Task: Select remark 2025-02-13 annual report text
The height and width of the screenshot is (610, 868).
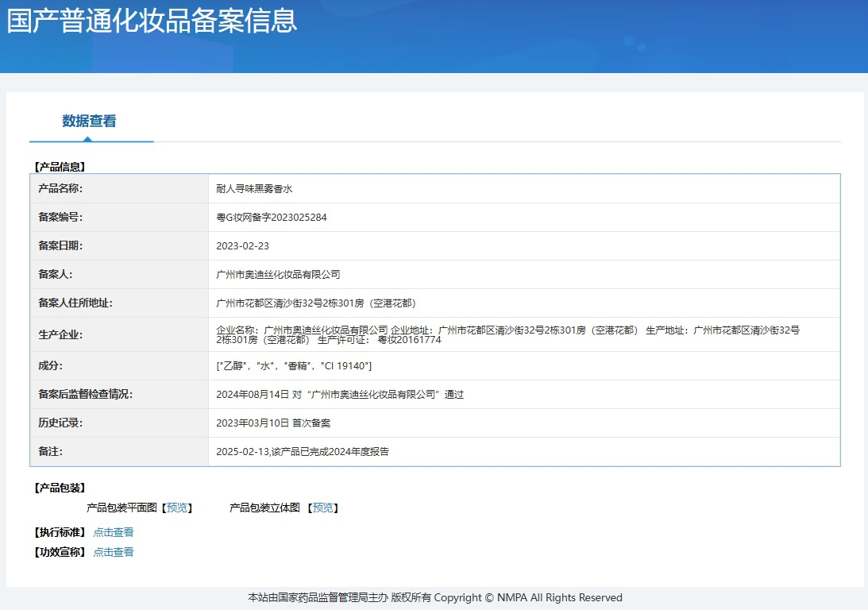Action: [x=303, y=452]
